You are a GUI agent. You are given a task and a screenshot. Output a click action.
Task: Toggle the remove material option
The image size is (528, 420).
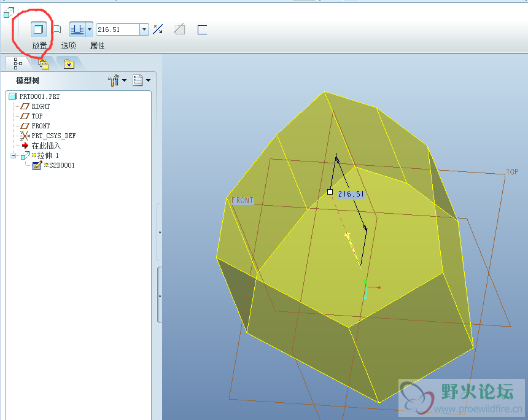[179, 29]
